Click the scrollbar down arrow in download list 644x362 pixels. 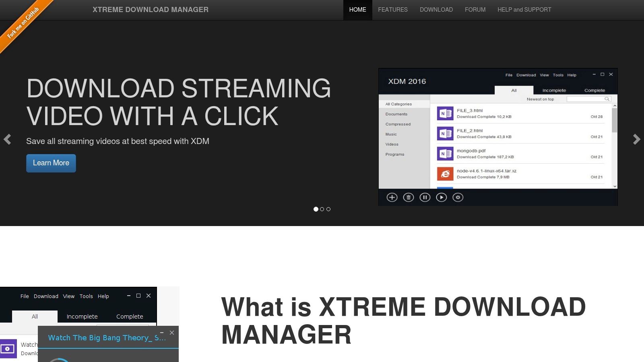615,186
